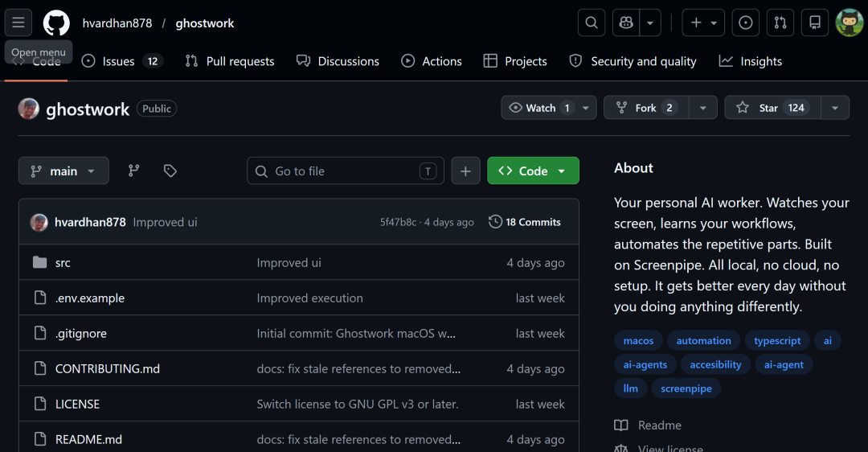Select the typescript topic tag
Image resolution: width=868 pixels, height=452 pixels.
(777, 341)
